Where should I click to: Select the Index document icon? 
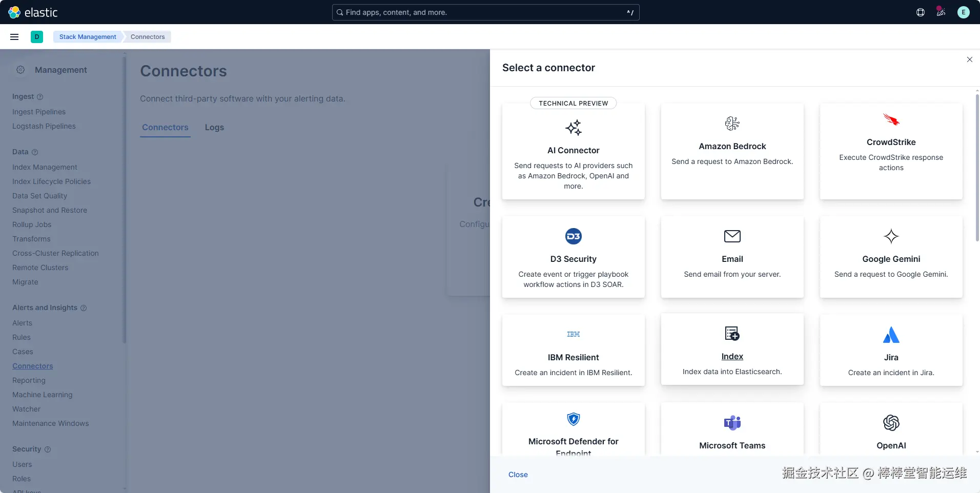click(x=732, y=334)
